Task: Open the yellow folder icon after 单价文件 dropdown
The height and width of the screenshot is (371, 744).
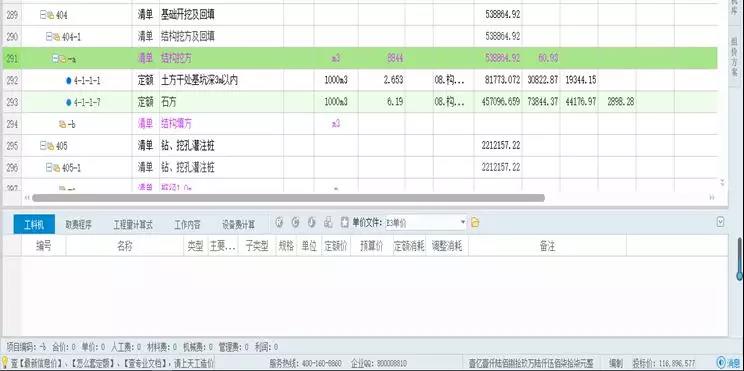Action: tap(475, 223)
